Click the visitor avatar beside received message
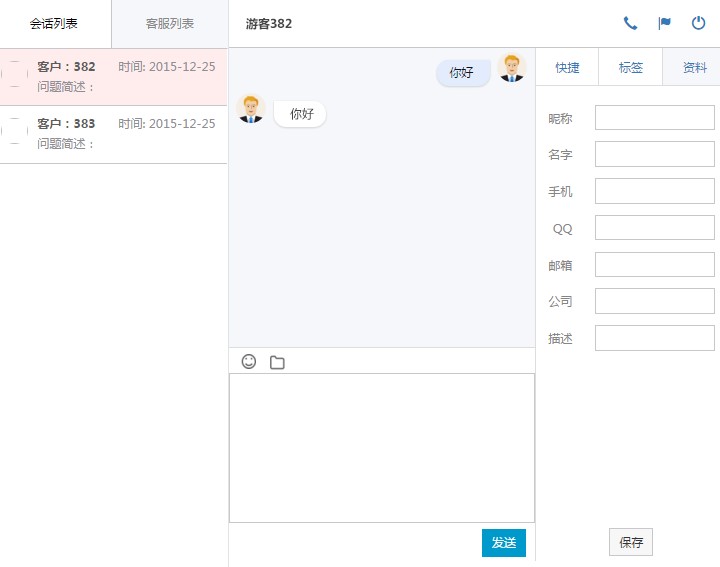 pyautogui.click(x=250, y=109)
